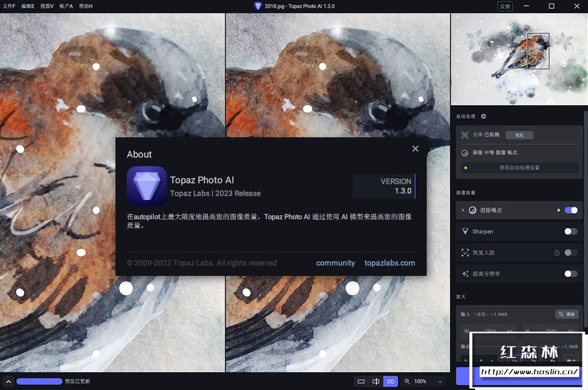
Task: Expand the bottom image tray arrow
Action: tap(9, 381)
